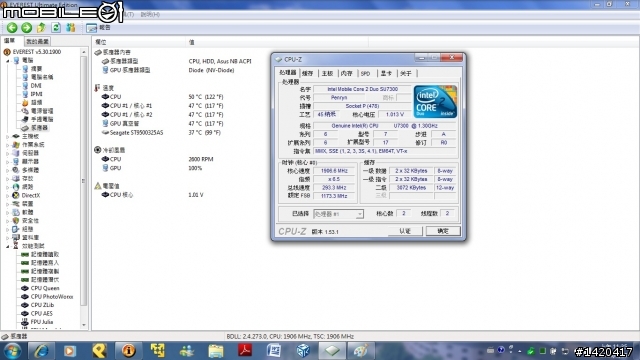Open 处理器 tab in CPU-Z
Image resolution: width=640 pixels, height=360 pixels.
coord(288,73)
